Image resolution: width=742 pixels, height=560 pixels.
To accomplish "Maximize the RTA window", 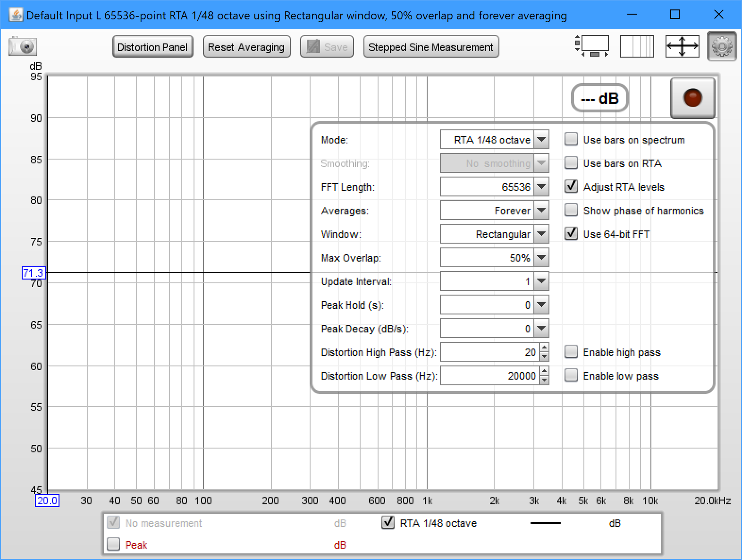I will (x=675, y=15).
